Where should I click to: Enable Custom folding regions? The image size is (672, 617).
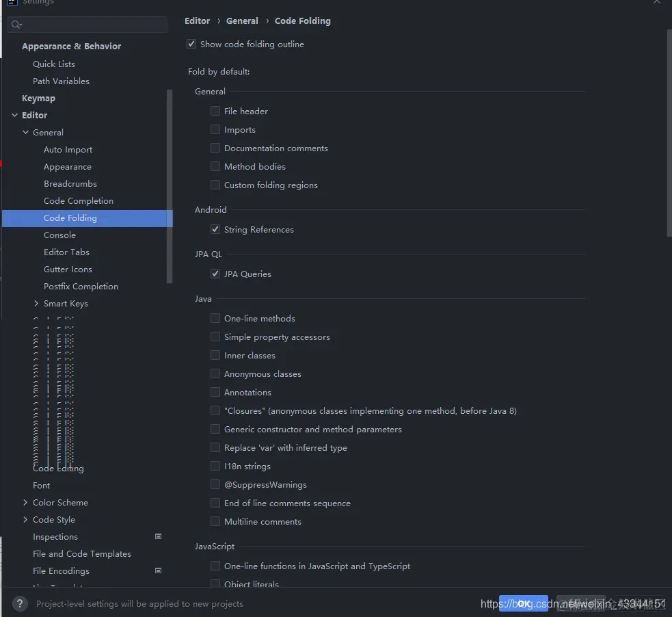pyautogui.click(x=215, y=185)
